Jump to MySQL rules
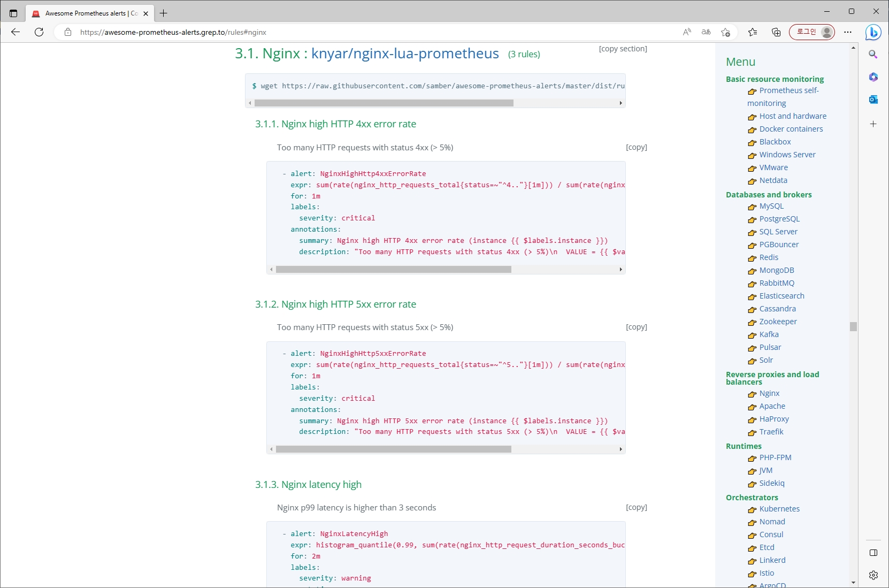Image resolution: width=889 pixels, height=588 pixels. [x=771, y=206]
